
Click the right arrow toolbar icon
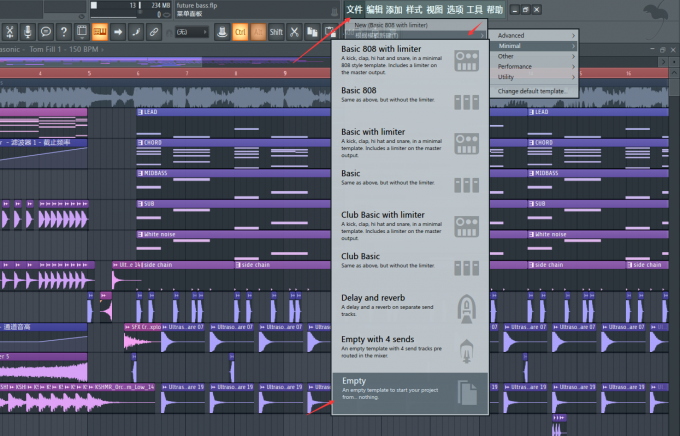(118, 32)
